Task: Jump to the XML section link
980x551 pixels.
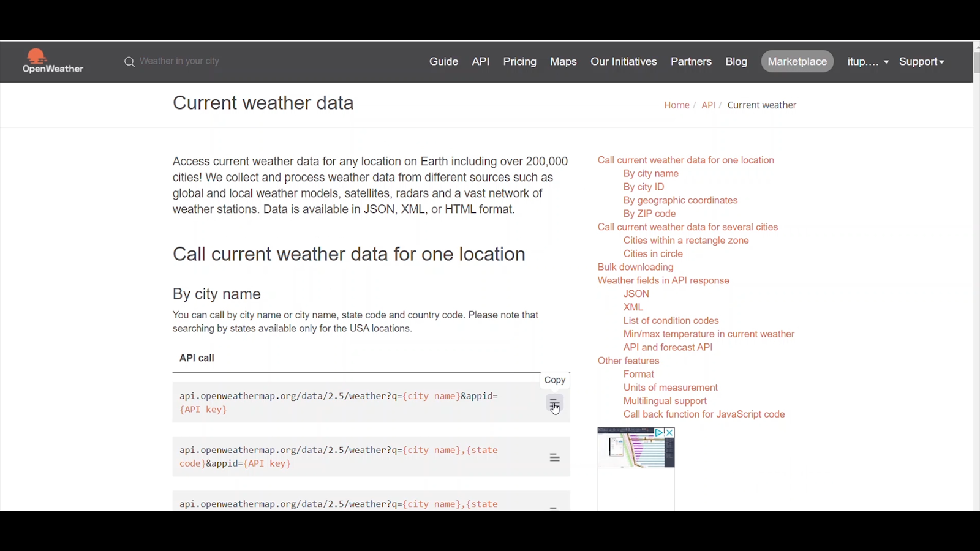Action: click(x=633, y=307)
